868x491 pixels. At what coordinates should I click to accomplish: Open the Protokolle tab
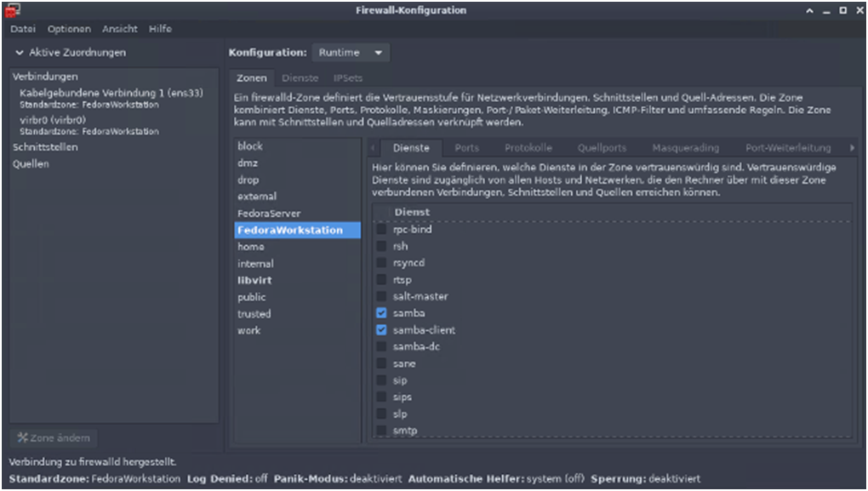tap(528, 148)
